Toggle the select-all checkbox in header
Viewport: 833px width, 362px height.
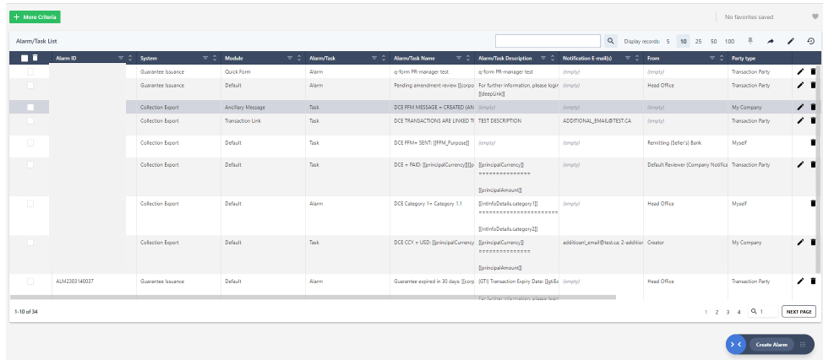pyautogui.click(x=24, y=58)
